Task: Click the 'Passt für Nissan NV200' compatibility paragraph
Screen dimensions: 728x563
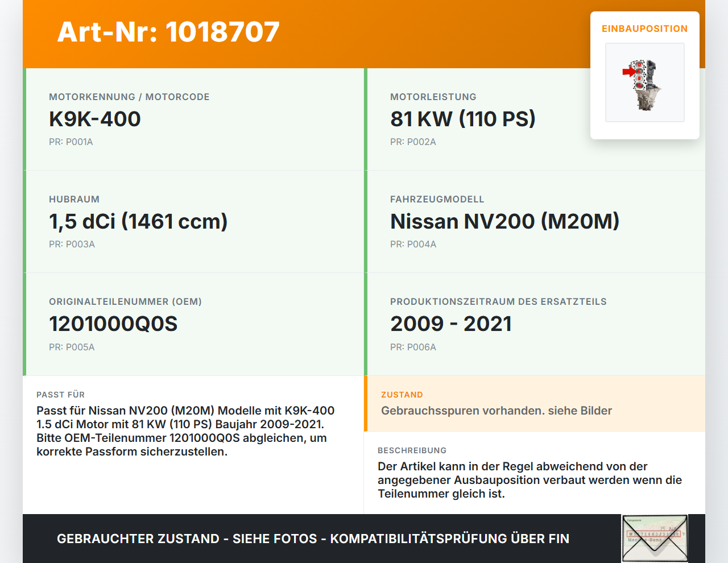Action: 185,431
